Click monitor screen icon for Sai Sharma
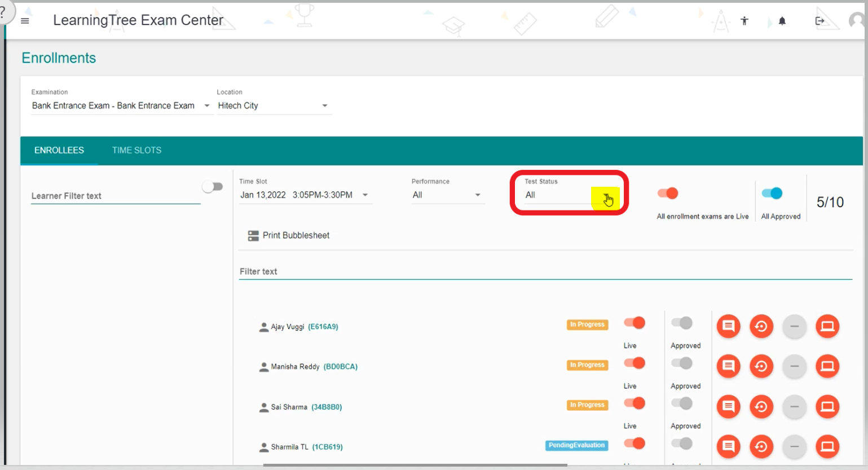The height and width of the screenshot is (470, 868). point(827,407)
